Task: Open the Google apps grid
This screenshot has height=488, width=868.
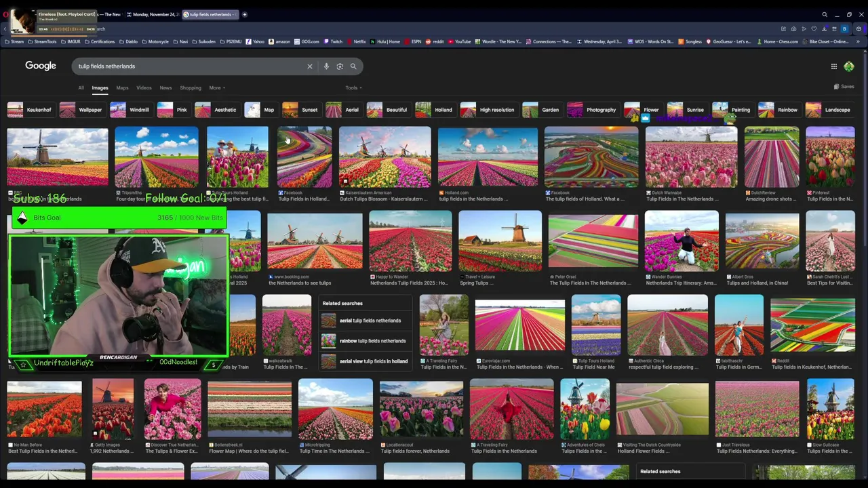Action: 833,66
